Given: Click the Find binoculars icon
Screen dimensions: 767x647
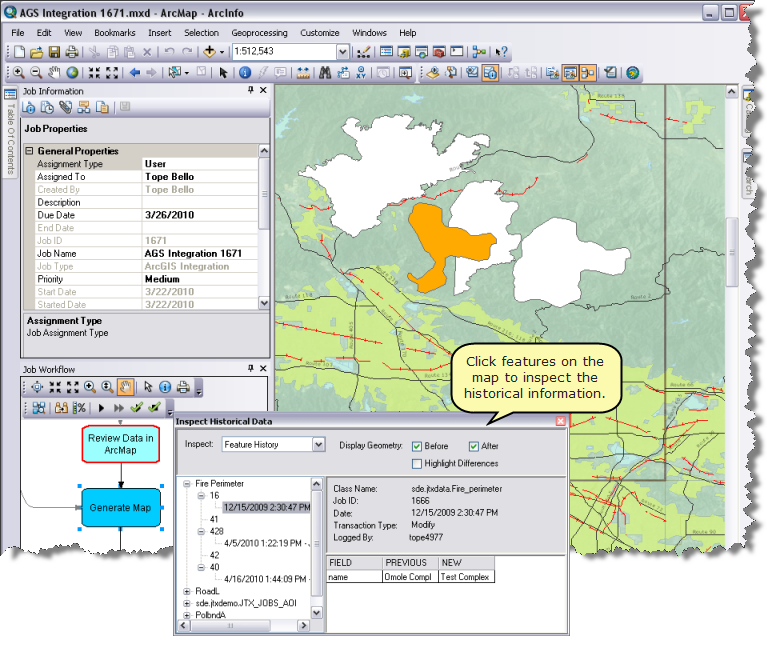Looking at the screenshot, I should [325, 73].
